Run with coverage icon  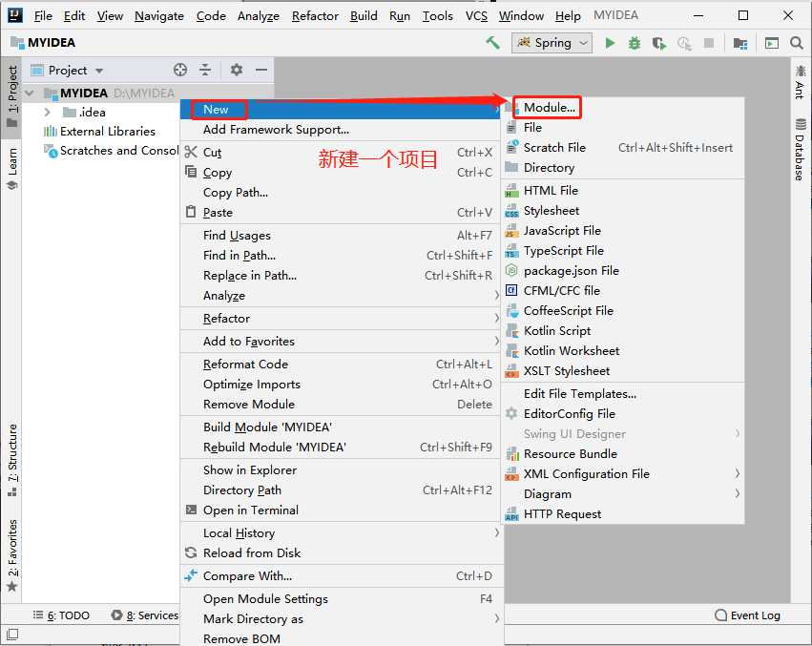659,43
